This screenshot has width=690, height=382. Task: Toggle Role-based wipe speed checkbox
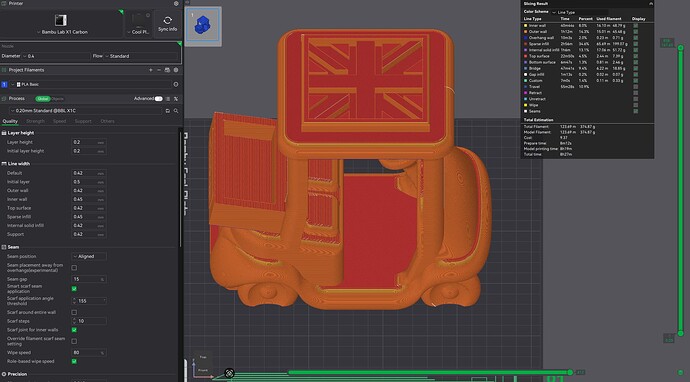click(74, 361)
